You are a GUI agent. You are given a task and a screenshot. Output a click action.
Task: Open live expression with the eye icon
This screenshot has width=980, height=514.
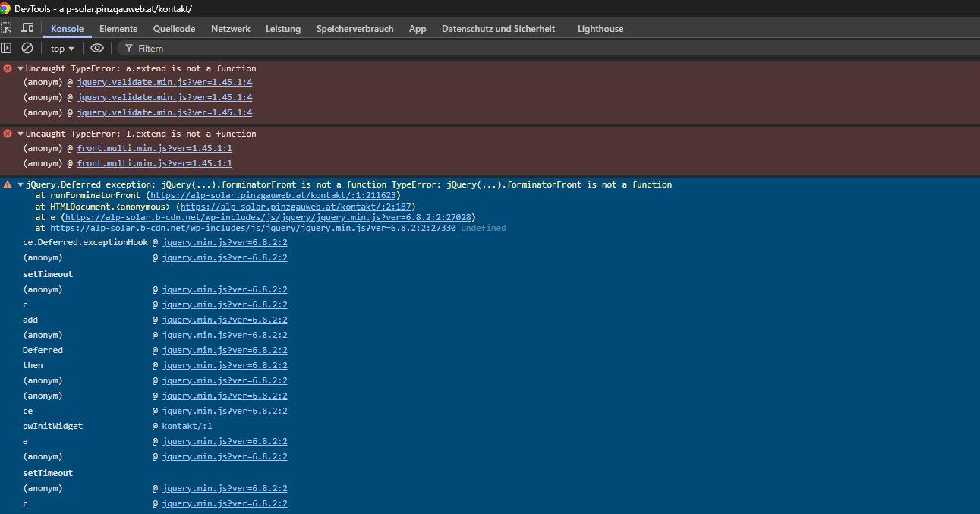(96, 48)
